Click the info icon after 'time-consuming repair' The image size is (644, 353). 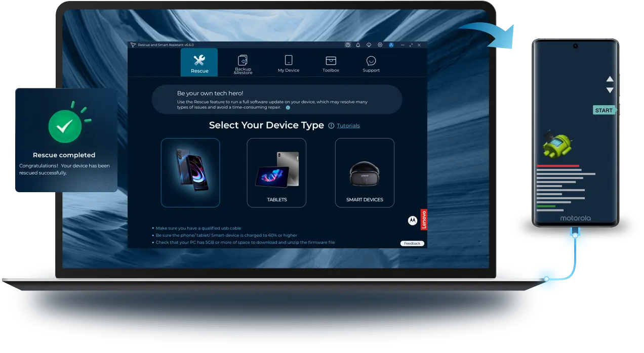pyautogui.click(x=288, y=108)
